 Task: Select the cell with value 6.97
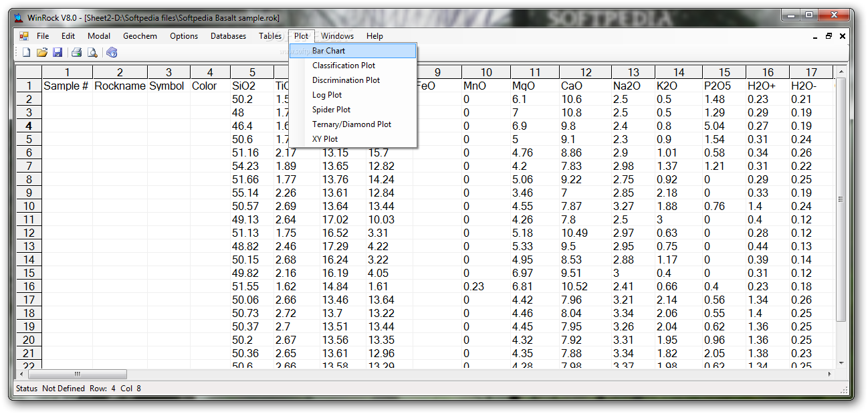[535, 273]
